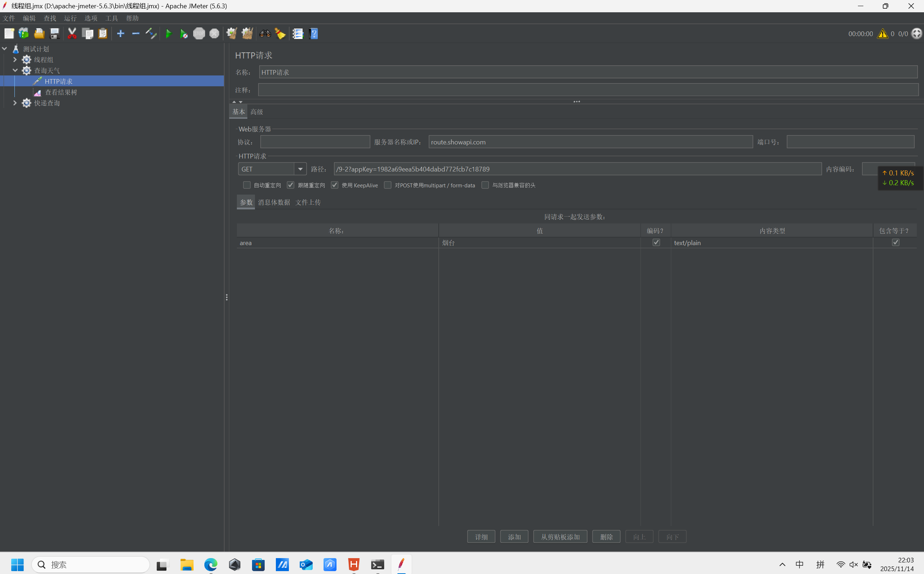Click the Clear All broom icon
This screenshot has width=924, height=574.
point(247,34)
